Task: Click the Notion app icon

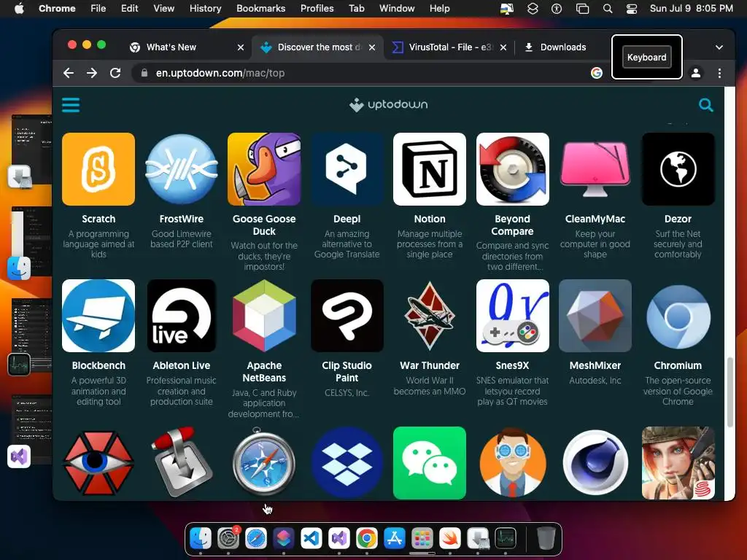Action: pyautogui.click(x=430, y=169)
